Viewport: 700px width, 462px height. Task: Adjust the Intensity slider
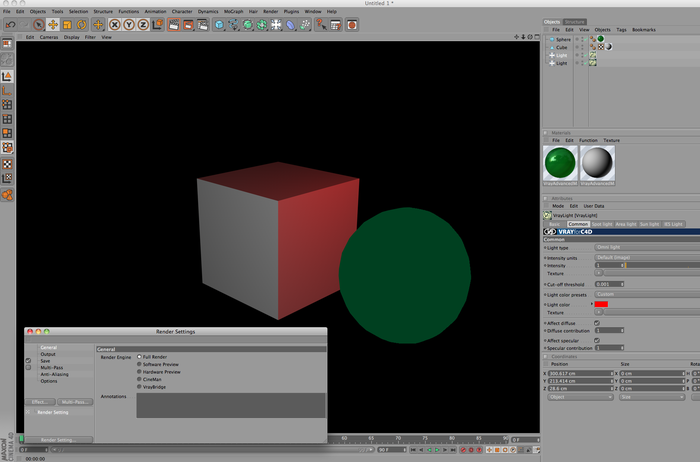point(662,266)
